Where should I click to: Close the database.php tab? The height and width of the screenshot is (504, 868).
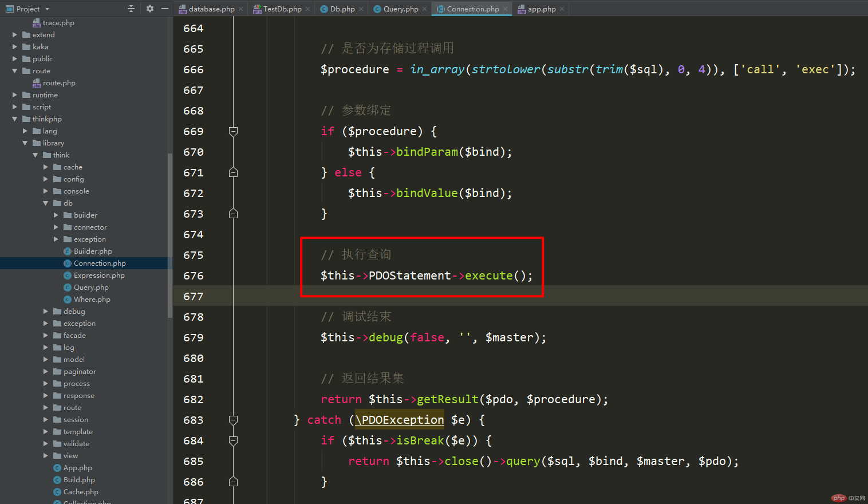[x=241, y=9]
